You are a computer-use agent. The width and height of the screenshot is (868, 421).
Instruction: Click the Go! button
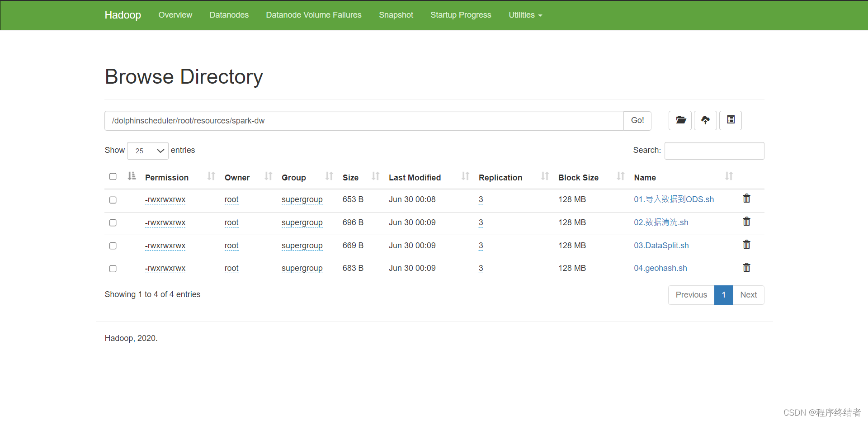pos(637,120)
